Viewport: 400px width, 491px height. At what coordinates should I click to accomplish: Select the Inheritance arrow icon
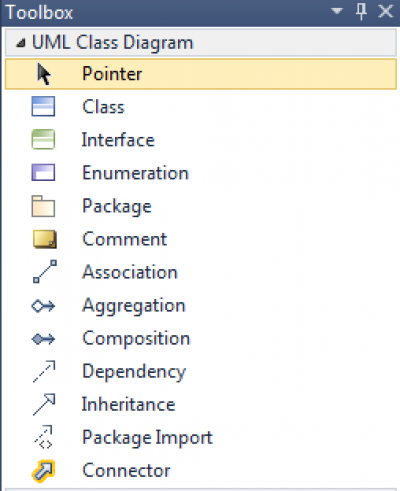(x=44, y=404)
